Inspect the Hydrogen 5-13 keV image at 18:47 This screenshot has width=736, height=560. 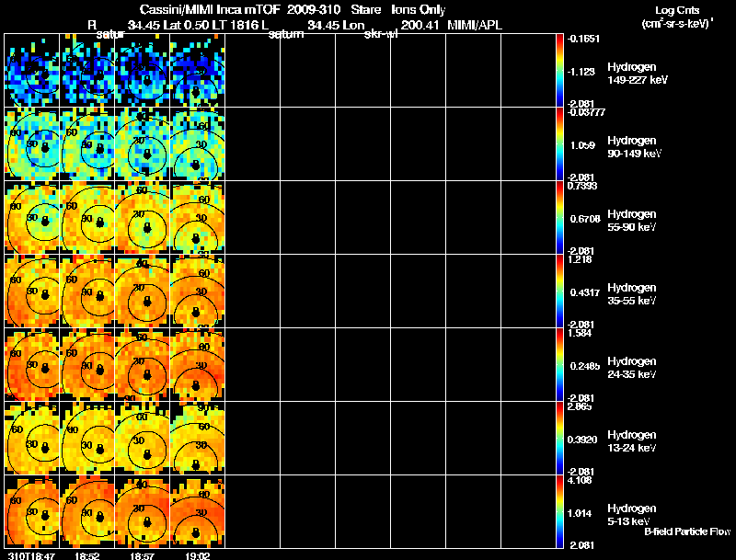[x=32, y=511]
